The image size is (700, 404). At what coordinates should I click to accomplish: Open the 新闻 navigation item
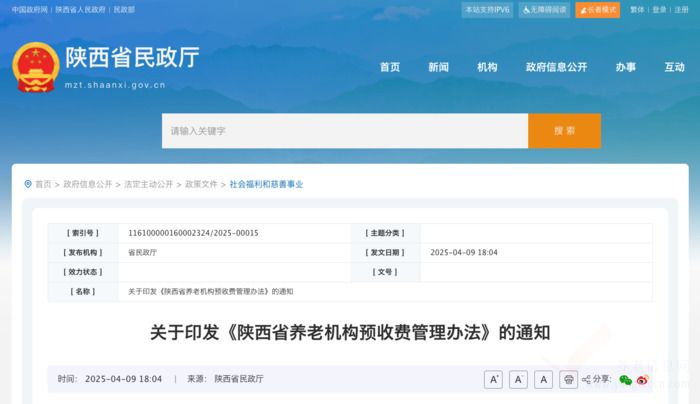(438, 67)
